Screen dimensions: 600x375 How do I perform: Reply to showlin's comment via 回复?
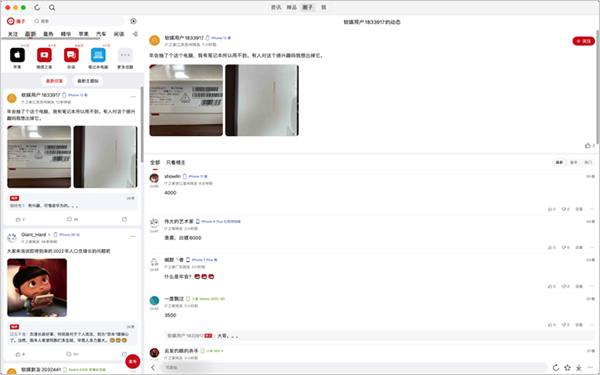click(579, 209)
